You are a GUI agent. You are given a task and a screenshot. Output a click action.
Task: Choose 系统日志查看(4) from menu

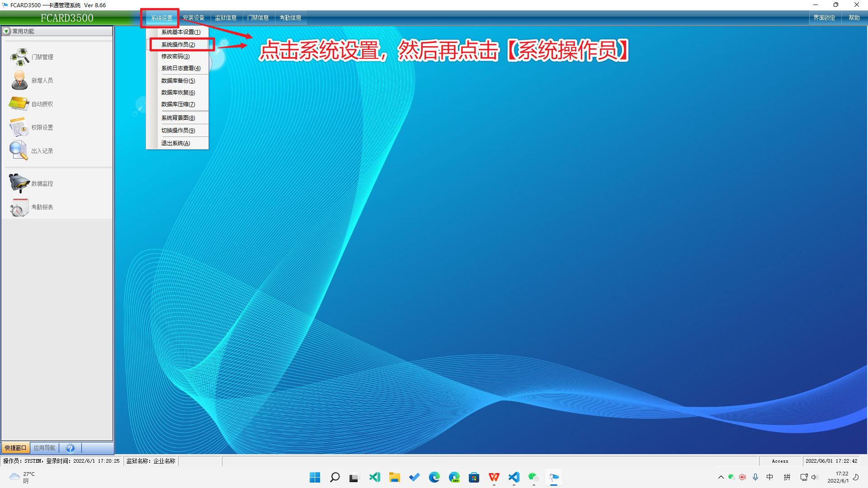coord(181,68)
